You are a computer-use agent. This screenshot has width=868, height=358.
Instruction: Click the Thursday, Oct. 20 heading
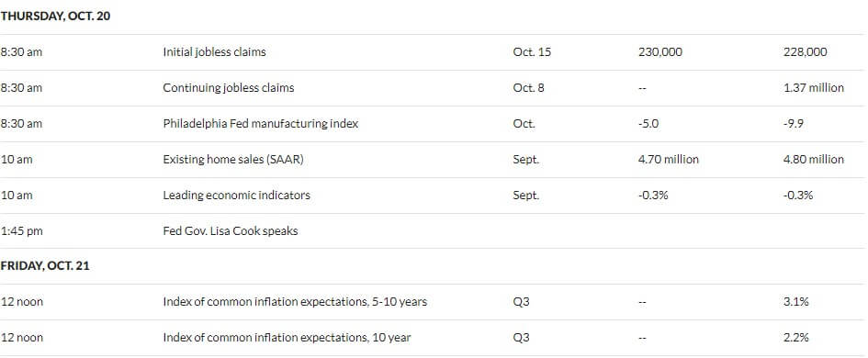click(x=55, y=17)
